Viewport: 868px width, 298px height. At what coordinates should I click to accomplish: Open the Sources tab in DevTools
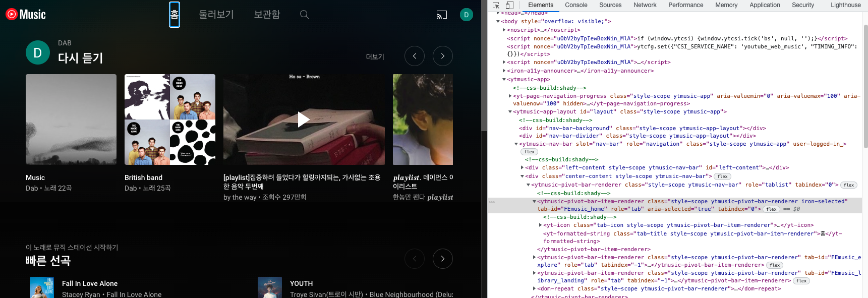coord(610,5)
